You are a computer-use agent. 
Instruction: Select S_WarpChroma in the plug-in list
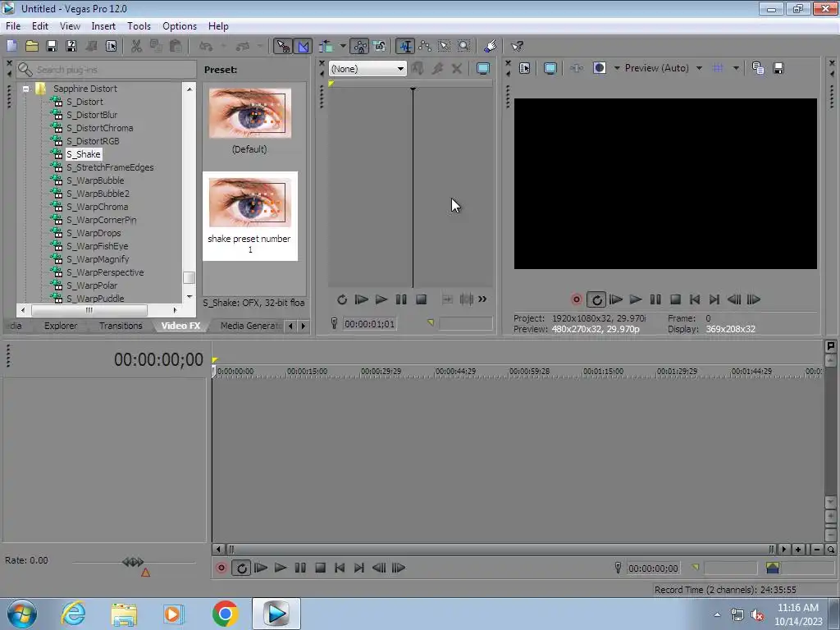pos(97,207)
